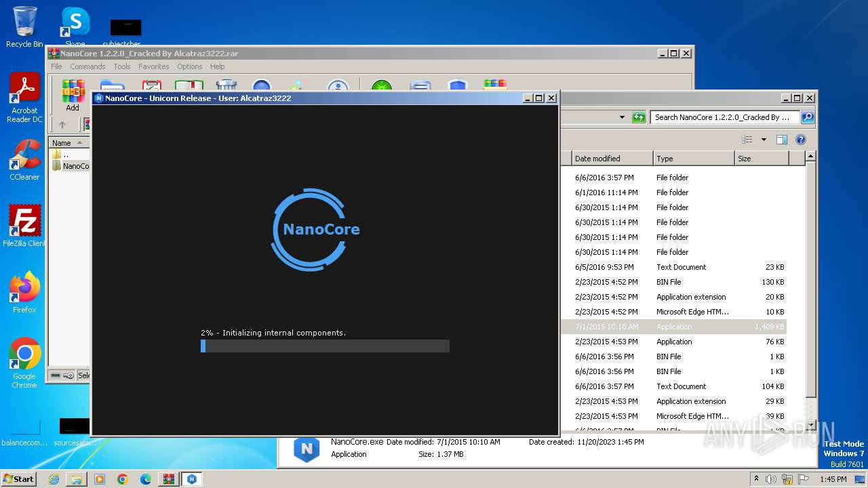The width and height of the screenshot is (868, 488).
Task: Select the '..' parent folder row in WinRAR
Action: (69, 155)
